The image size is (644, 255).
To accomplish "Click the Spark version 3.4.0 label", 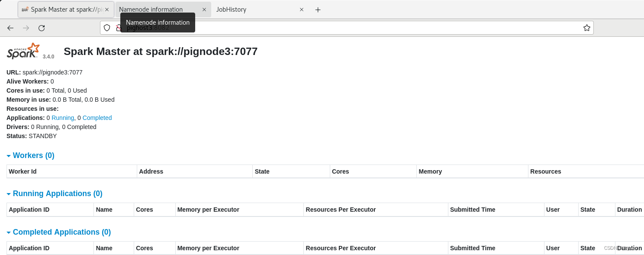I will point(48,57).
